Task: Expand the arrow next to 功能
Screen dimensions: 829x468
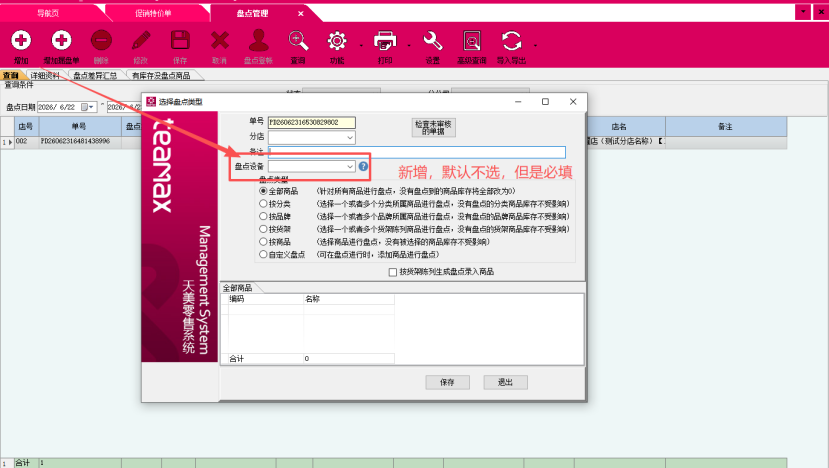Action: coord(362,45)
